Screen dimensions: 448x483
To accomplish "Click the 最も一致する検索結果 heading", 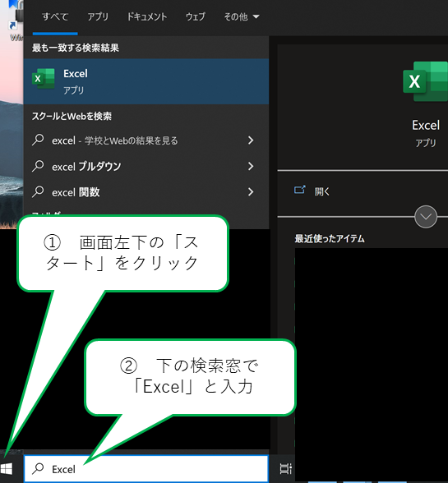I will coord(76,48).
